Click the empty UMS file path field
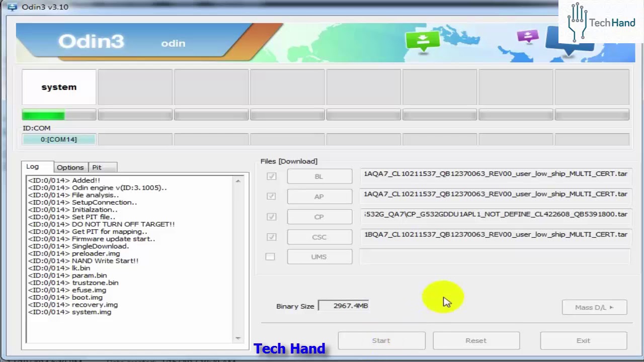The width and height of the screenshot is (644, 362). click(x=496, y=256)
